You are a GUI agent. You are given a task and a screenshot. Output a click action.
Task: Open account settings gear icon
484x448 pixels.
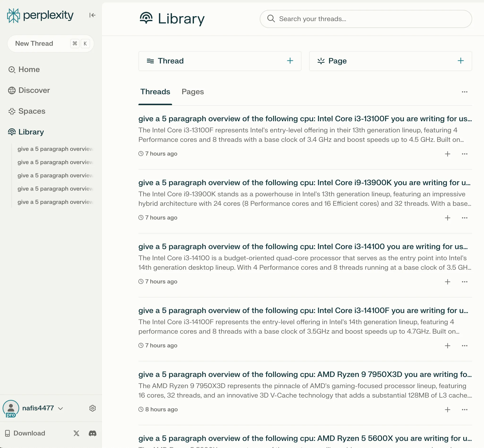tap(92, 408)
